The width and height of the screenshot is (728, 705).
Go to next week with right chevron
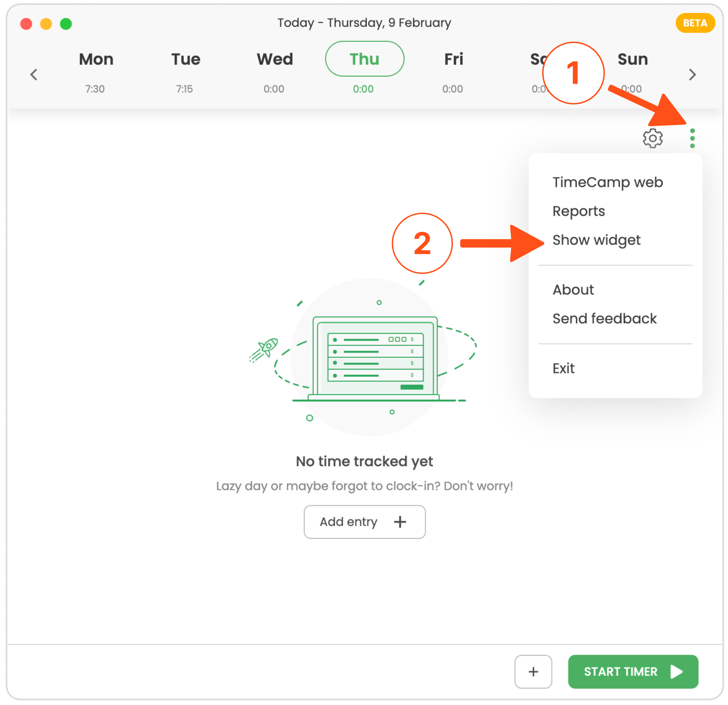692,75
